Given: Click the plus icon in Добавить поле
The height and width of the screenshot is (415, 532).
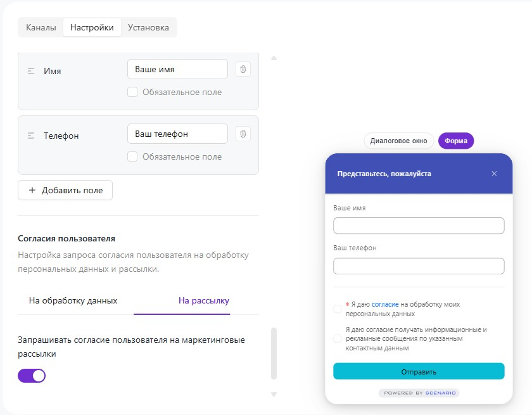Looking at the screenshot, I should [x=32, y=190].
